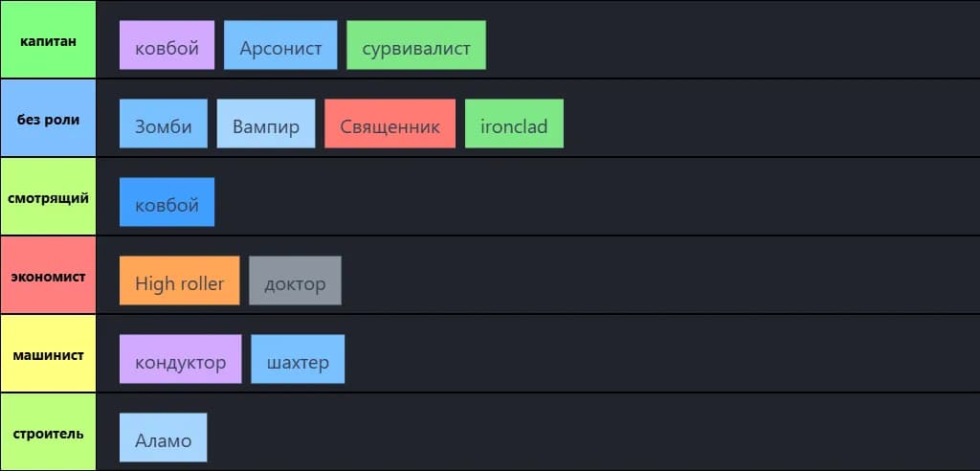980x471 pixels.
Task: Click the green сурвивалист tile
Action: coord(416,45)
